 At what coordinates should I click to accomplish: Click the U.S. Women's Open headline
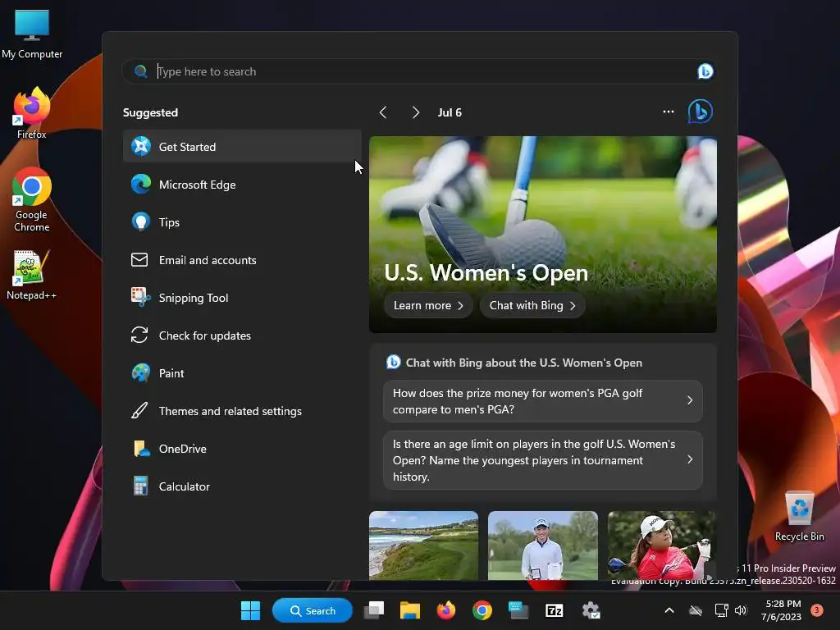[486, 272]
